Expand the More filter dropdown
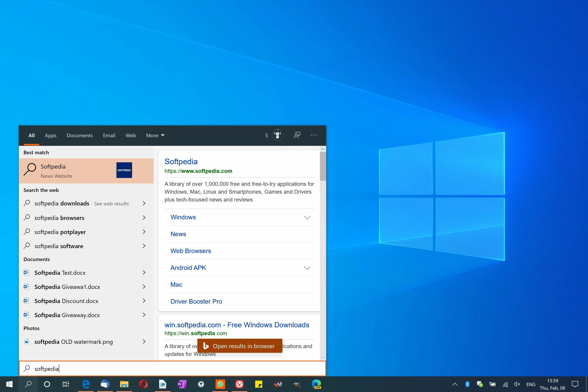This screenshot has width=588, height=392. (x=155, y=135)
